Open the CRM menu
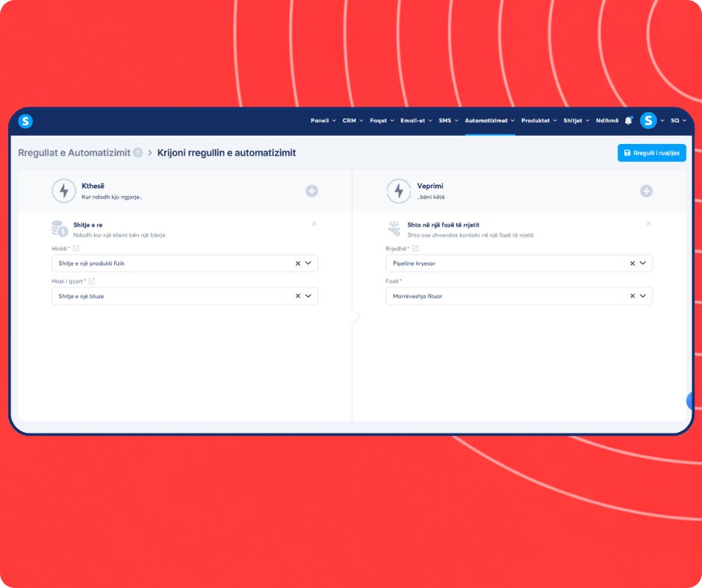 tap(352, 121)
